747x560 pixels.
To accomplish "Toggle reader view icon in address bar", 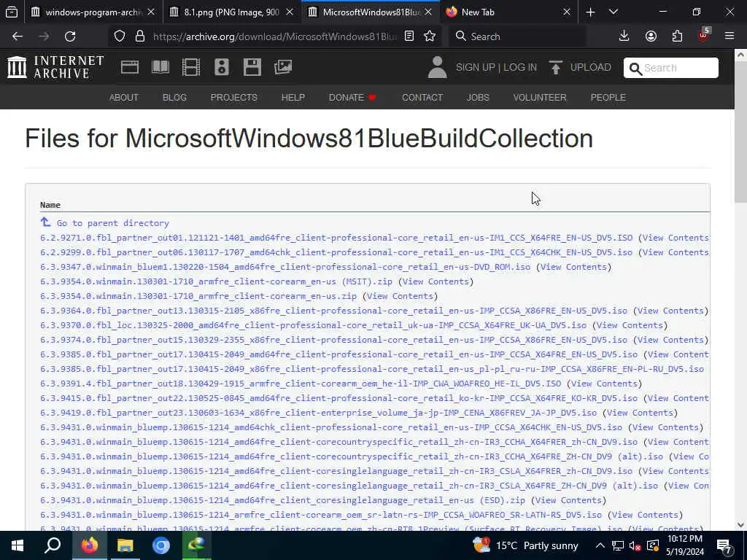I will [x=409, y=36].
